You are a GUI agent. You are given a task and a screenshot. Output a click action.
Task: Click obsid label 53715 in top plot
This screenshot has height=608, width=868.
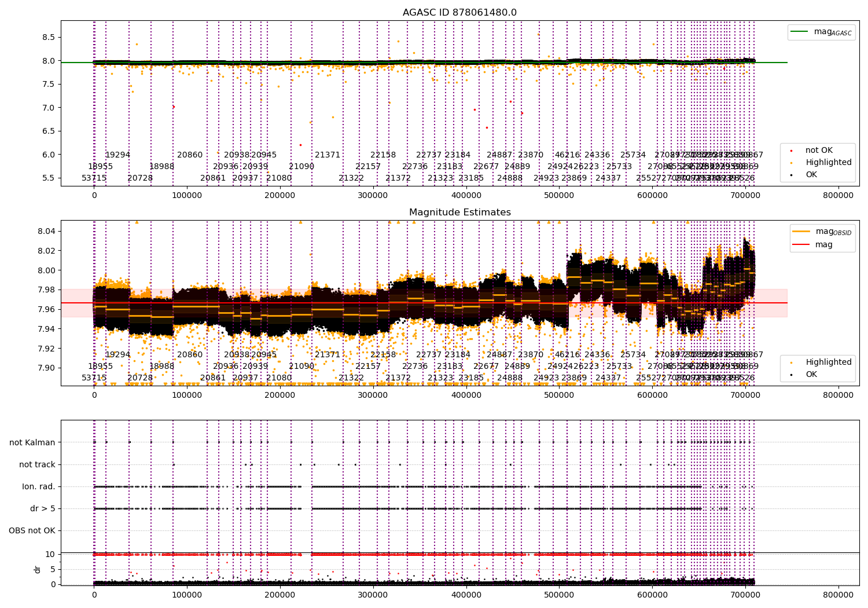tap(94, 178)
